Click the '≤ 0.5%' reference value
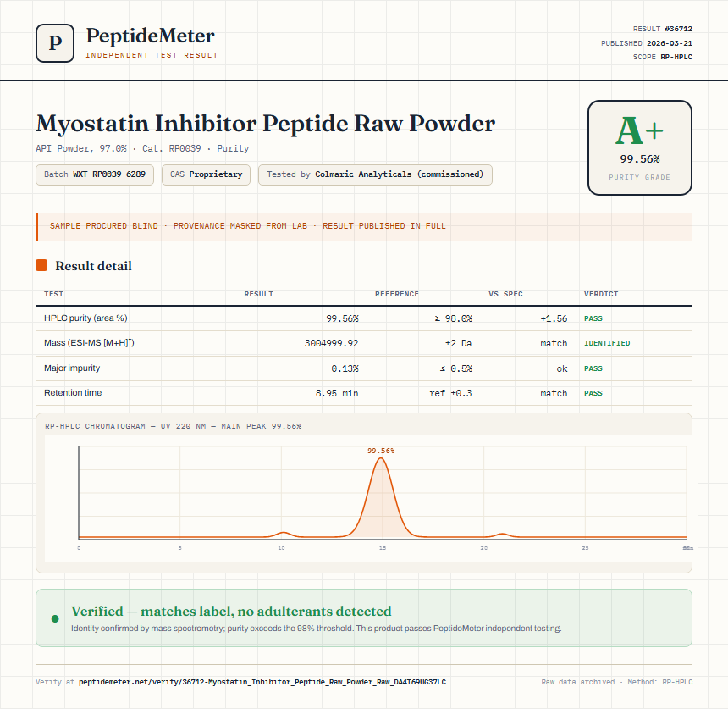728x709 pixels. (x=456, y=368)
